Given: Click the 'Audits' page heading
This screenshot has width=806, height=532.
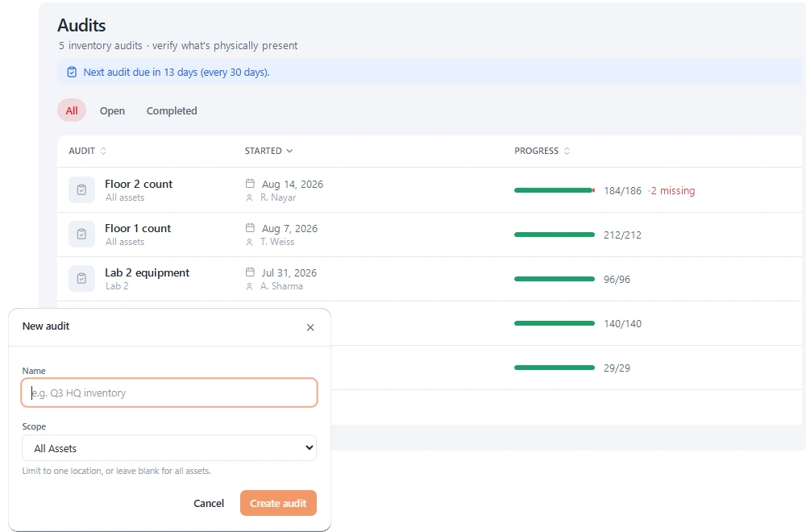Looking at the screenshot, I should click(x=81, y=25).
